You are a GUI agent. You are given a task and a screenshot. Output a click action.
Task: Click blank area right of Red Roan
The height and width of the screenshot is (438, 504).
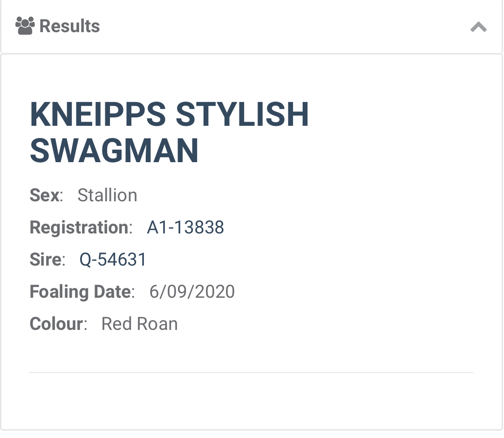coord(326,324)
